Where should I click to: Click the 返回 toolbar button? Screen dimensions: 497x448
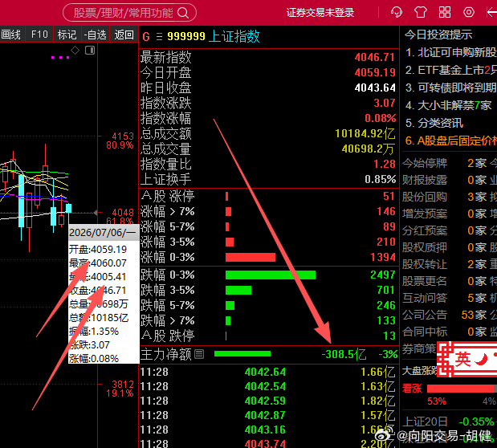(124, 35)
